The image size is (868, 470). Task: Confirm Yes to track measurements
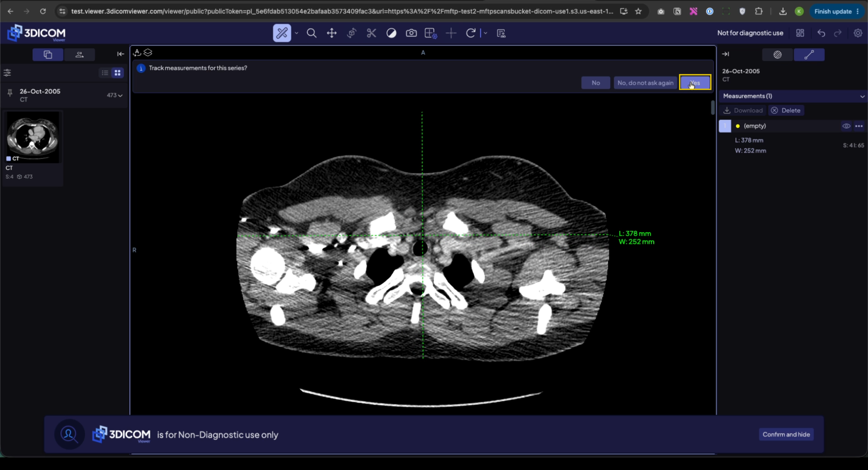coord(695,83)
